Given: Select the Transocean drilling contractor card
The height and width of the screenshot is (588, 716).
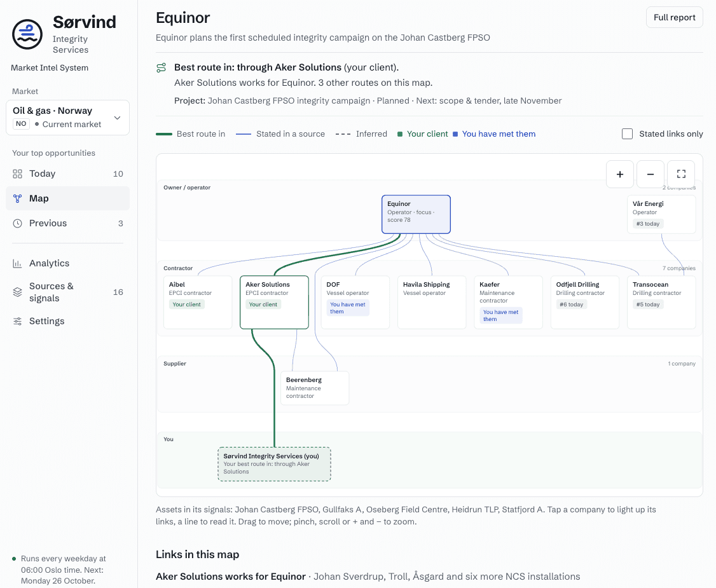Looking at the screenshot, I should click(661, 302).
